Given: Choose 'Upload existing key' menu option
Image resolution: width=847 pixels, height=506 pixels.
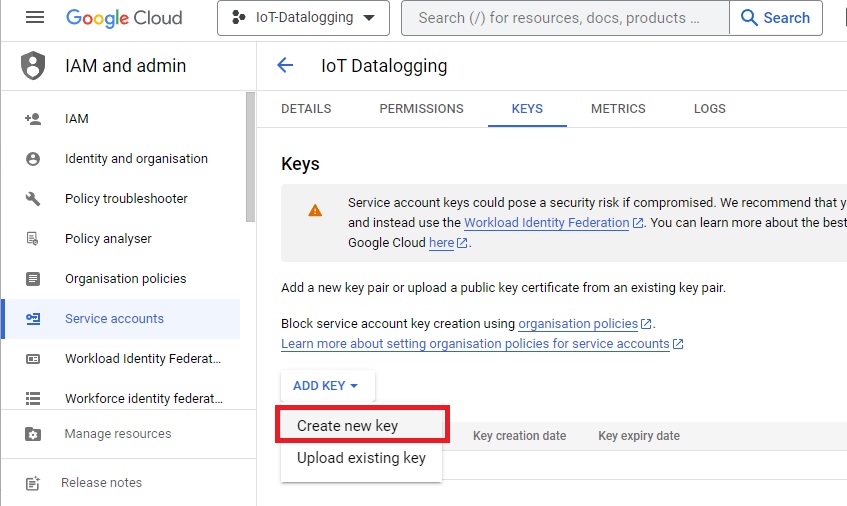Looking at the screenshot, I should (361, 458).
